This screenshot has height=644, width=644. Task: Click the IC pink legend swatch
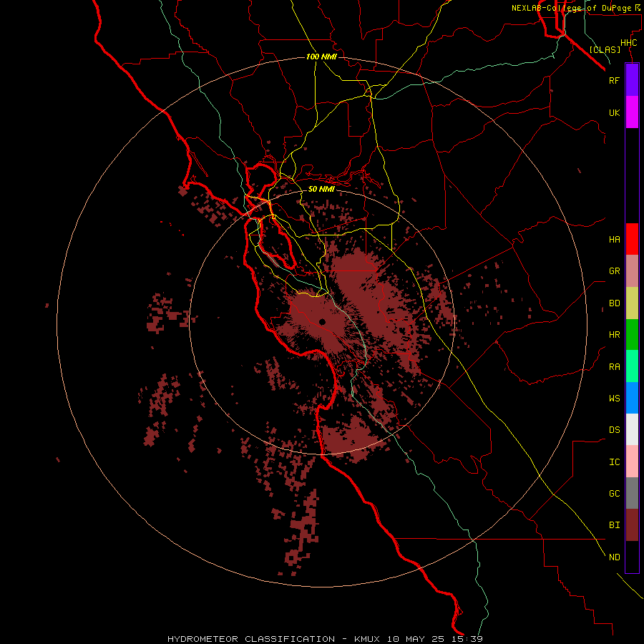pyautogui.click(x=632, y=462)
